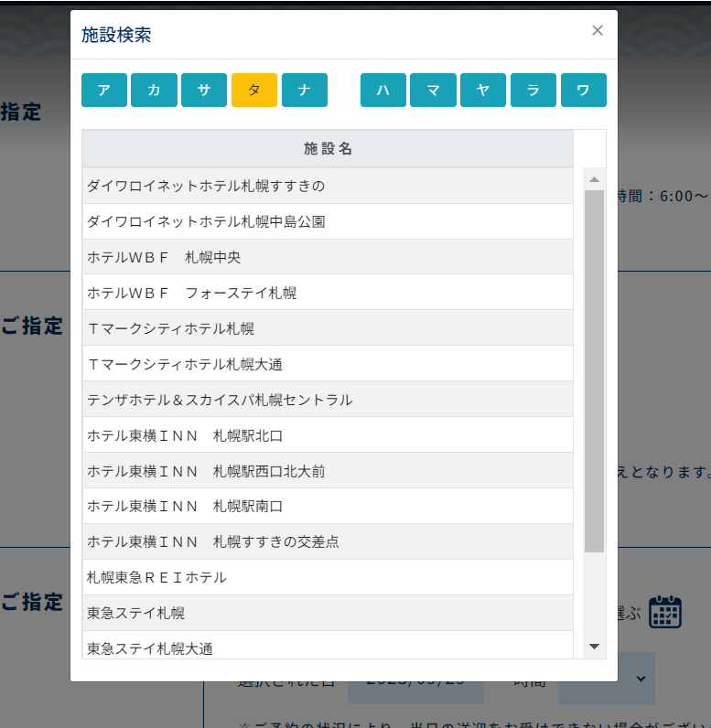Choose ダイワロイネットホテル札幌中島公園
The image size is (711, 728).
click(x=328, y=221)
